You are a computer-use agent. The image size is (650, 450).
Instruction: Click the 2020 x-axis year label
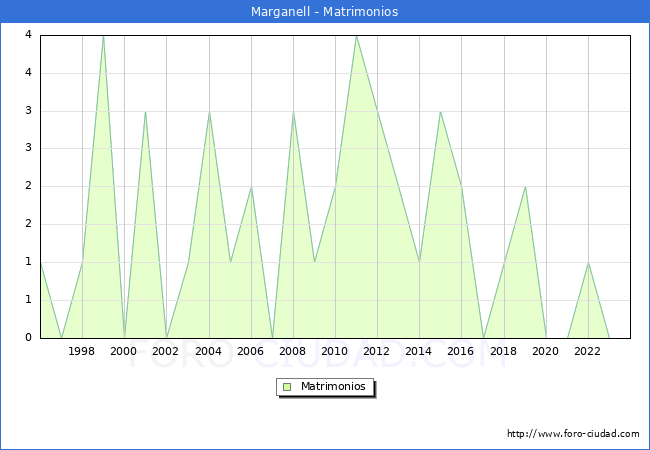[x=545, y=351]
